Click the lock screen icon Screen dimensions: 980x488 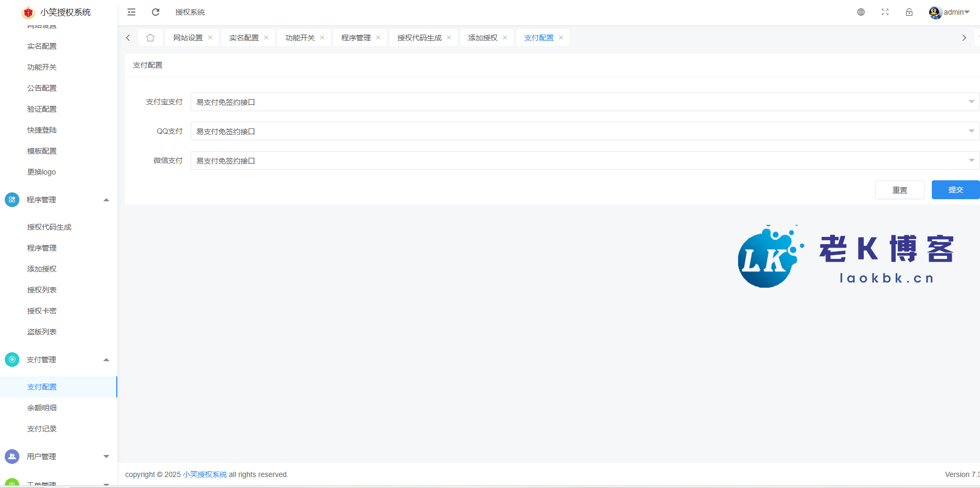point(909,12)
